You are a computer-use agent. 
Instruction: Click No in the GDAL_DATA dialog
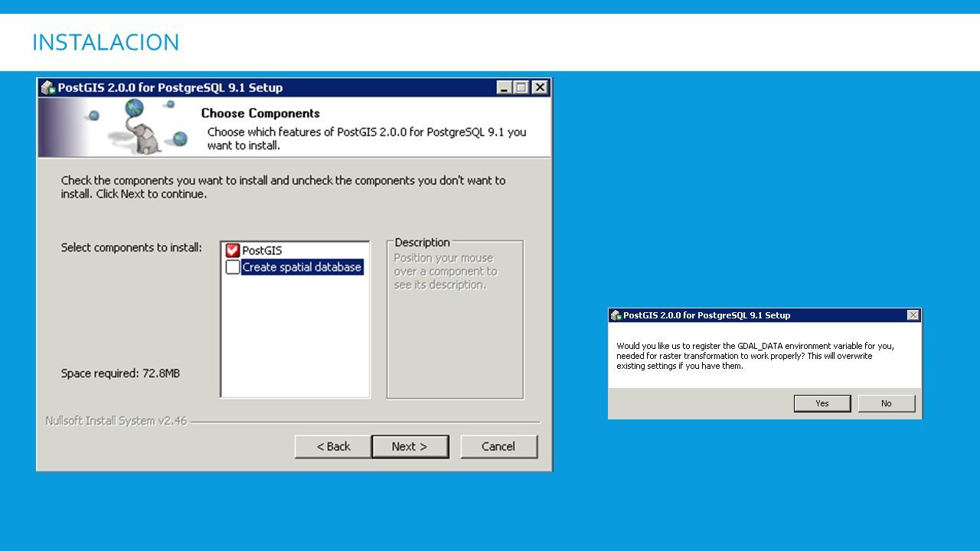pyautogui.click(x=887, y=403)
